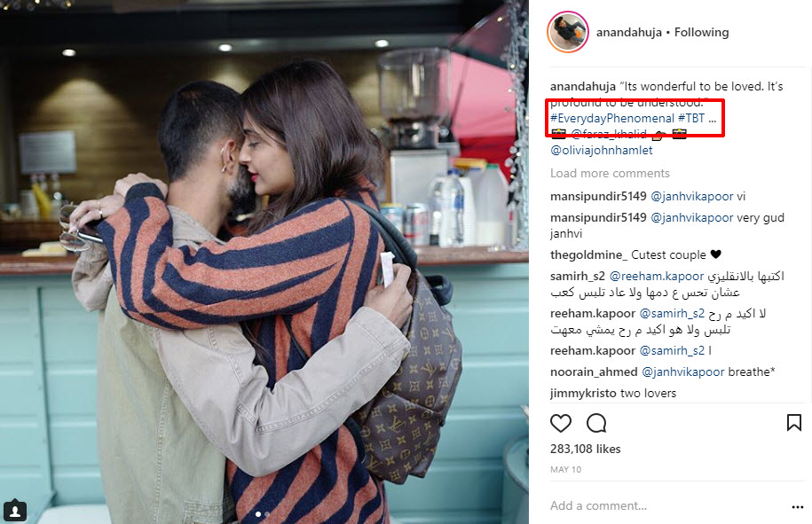Open @reeham.kapoor mention in samirh_s2 comment
812x524 pixels.
click(656, 277)
